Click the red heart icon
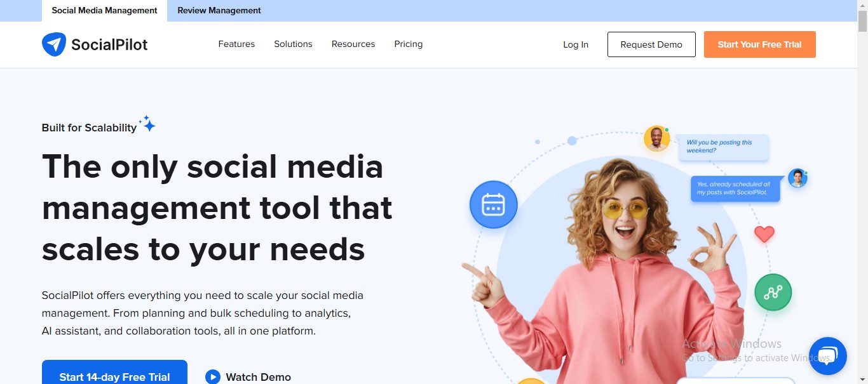This screenshot has width=868, height=384. tap(764, 234)
